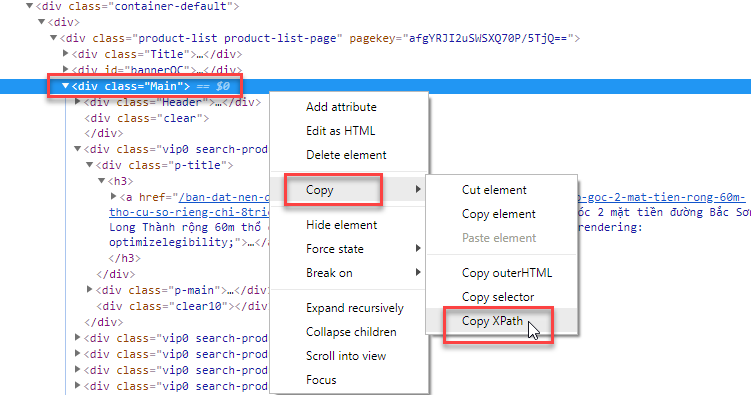This screenshot has height=395, width=751.
Task: Select Focus in context menu
Action: click(x=321, y=380)
